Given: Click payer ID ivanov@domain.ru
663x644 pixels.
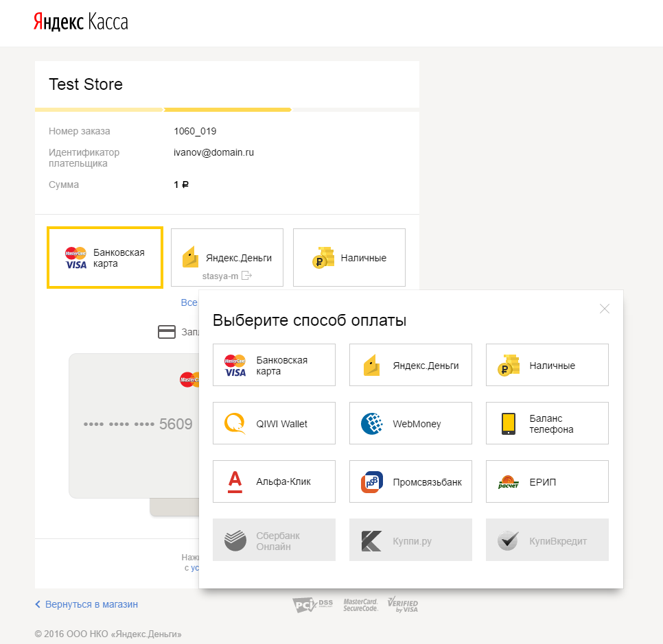Looking at the screenshot, I should pyautogui.click(x=213, y=152).
